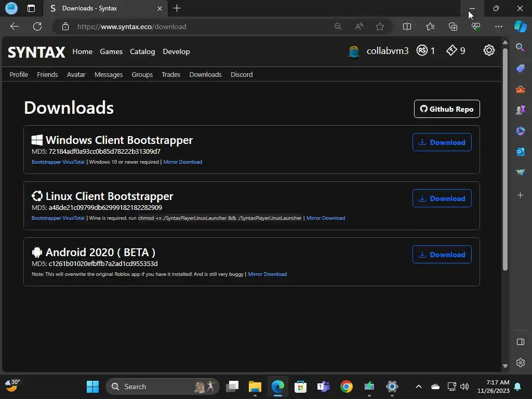
Task: Go to Trades tab
Action: (x=170, y=75)
